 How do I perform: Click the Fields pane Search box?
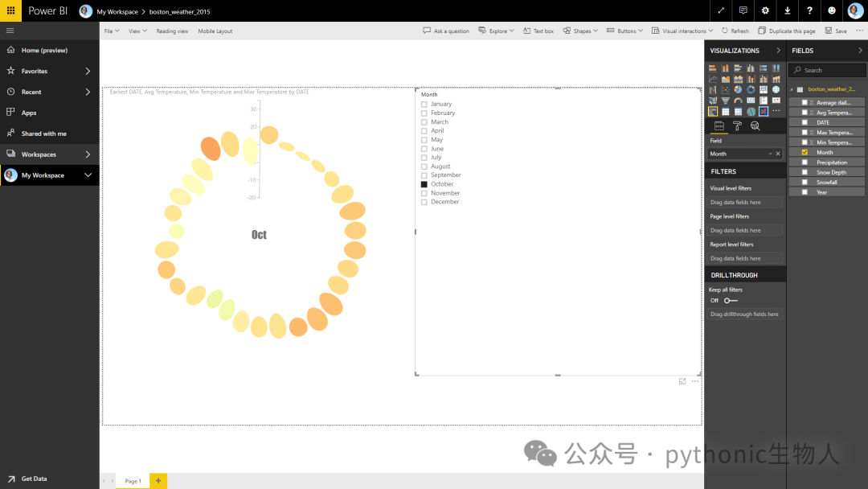(828, 70)
